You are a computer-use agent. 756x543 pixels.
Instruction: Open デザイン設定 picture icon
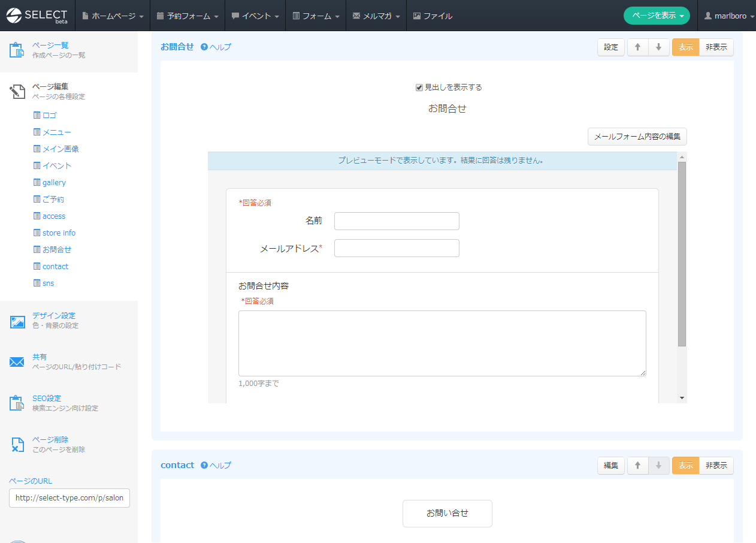coord(17,321)
